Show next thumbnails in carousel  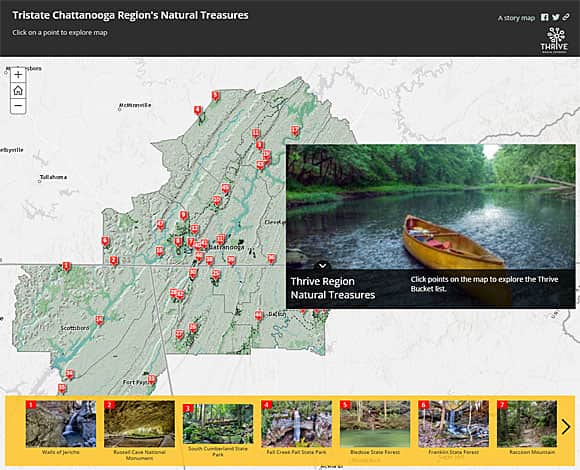(566, 427)
